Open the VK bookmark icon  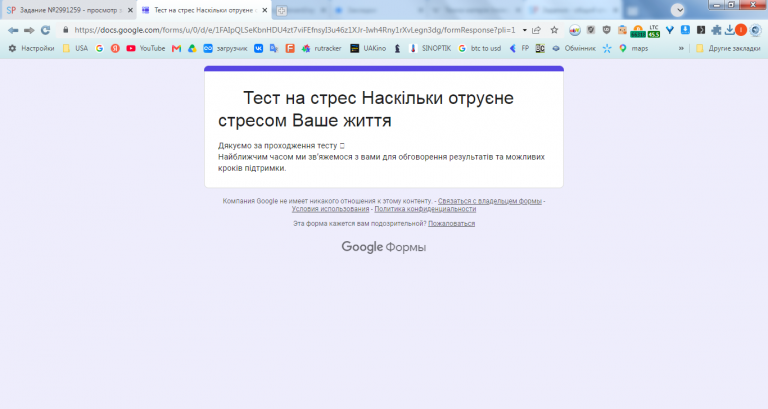point(258,48)
